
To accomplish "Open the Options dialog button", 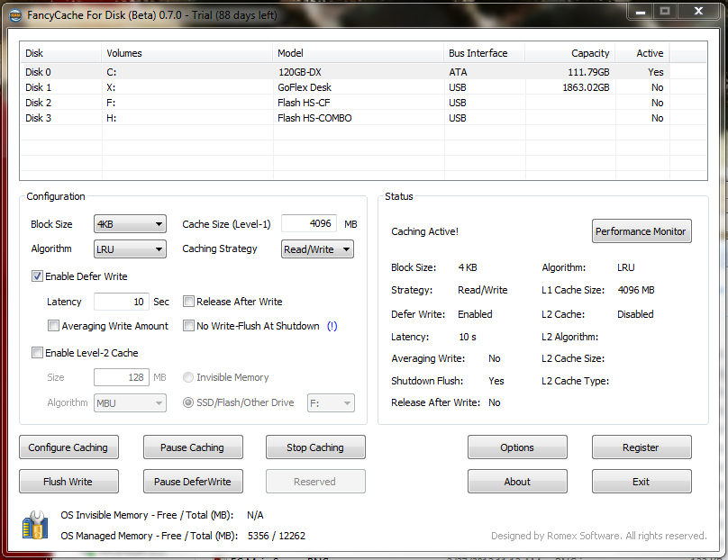I will point(517,447).
